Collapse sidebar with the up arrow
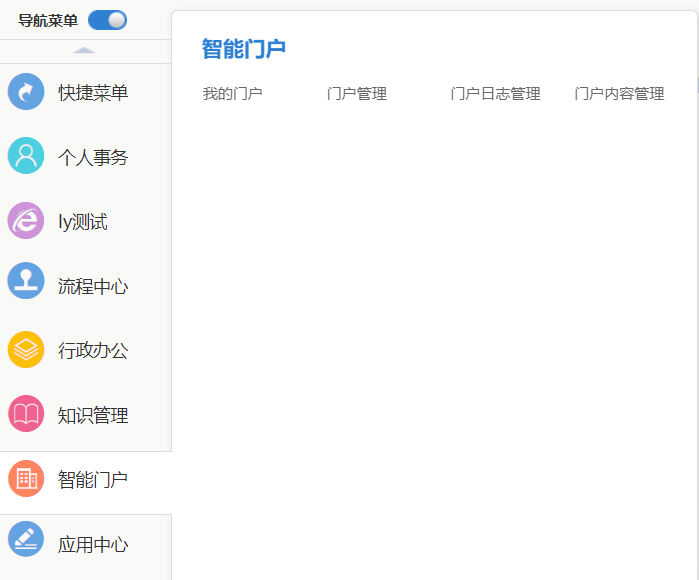Image resolution: width=699 pixels, height=580 pixels. tap(84, 50)
